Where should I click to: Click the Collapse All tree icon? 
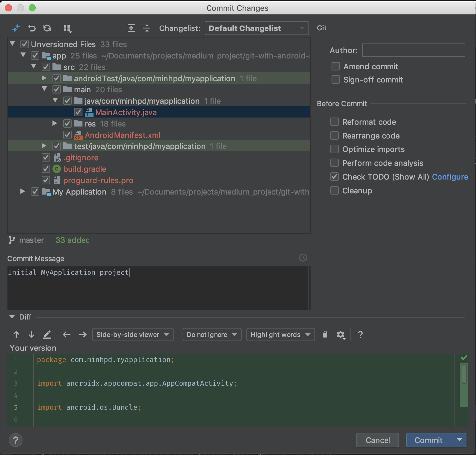(x=147, y=28)
